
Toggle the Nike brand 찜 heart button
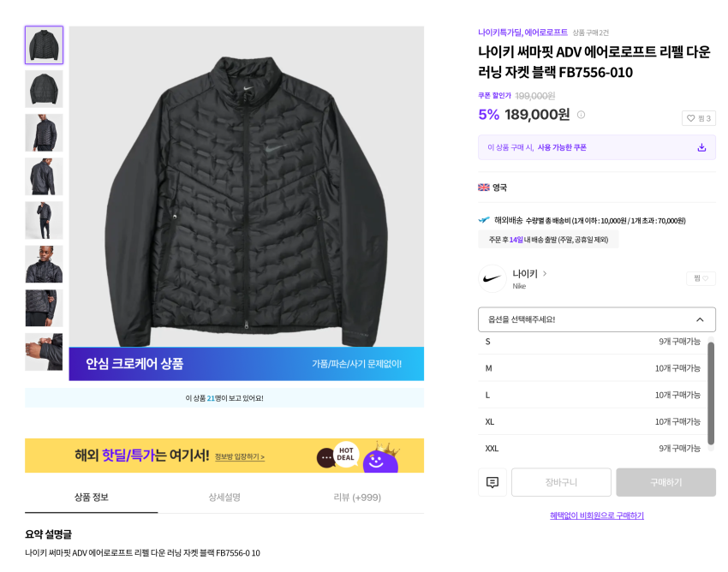(x=701, y=278)
